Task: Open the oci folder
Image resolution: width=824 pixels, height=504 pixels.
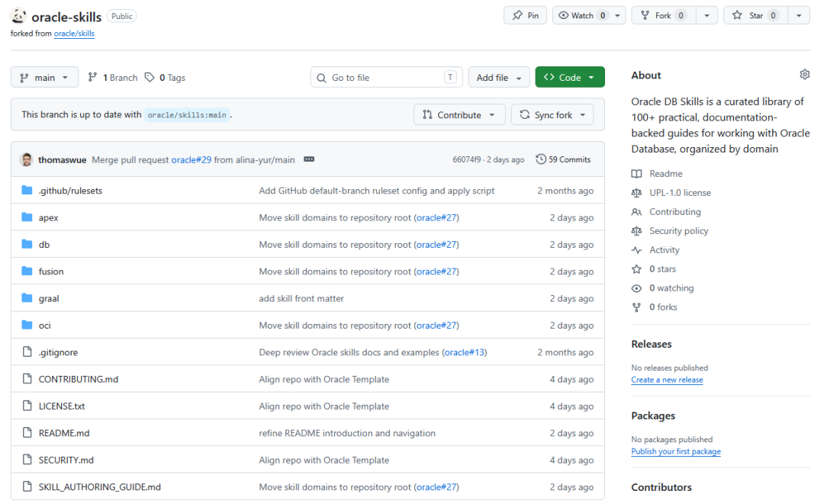Action: (x=45, y=326)
